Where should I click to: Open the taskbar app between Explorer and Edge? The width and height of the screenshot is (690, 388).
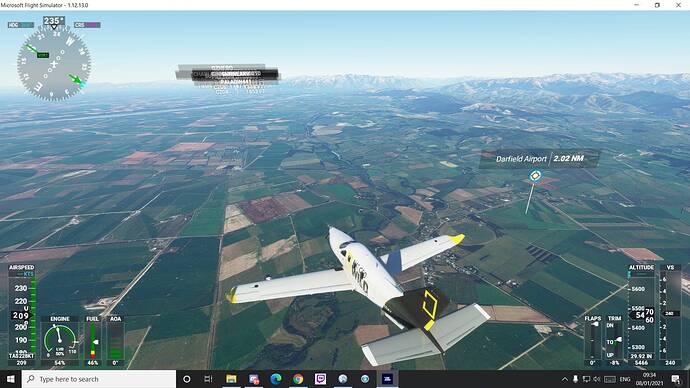tap(253, 379)
